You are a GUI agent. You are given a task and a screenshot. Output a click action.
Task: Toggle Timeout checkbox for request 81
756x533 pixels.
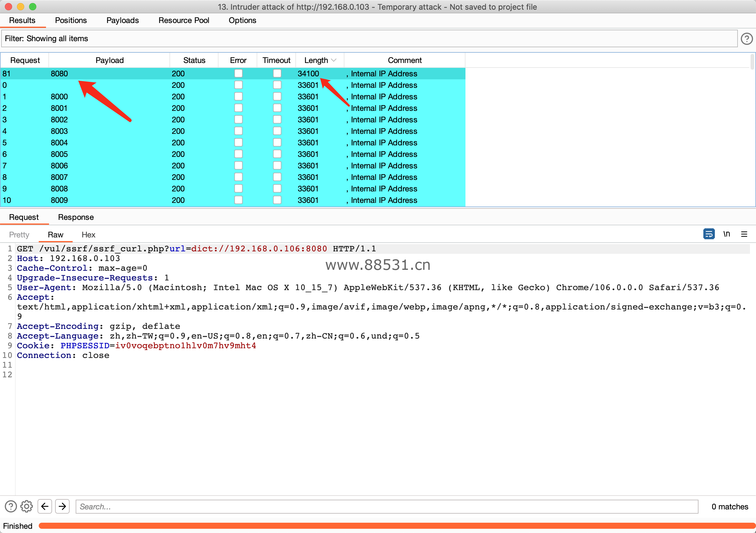click(277, 74)
